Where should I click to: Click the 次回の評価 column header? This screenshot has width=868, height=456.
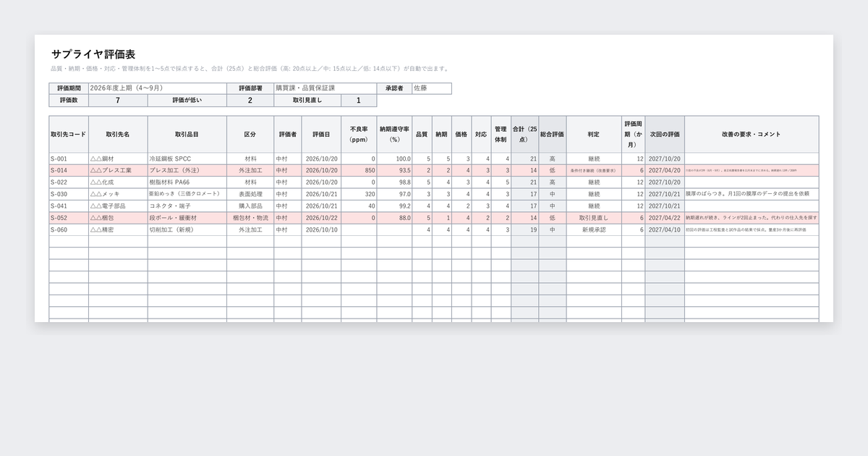665,135
